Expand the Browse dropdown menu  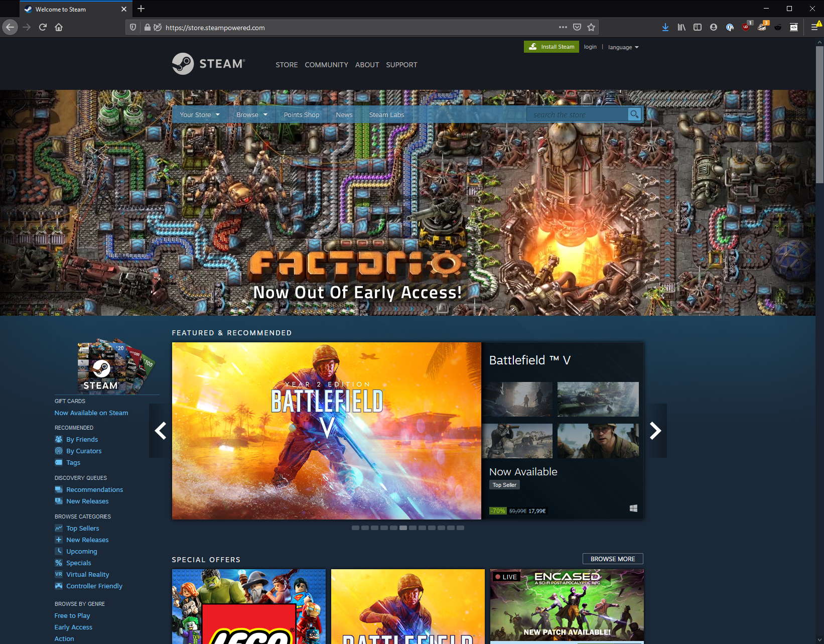click(251, 115)
